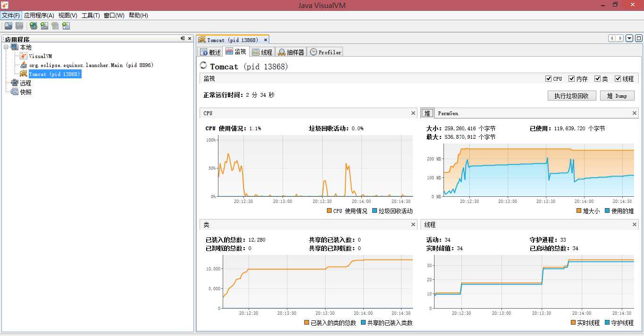Close the 线程 chart panel
644x336 pixels.
click(635, 225)
